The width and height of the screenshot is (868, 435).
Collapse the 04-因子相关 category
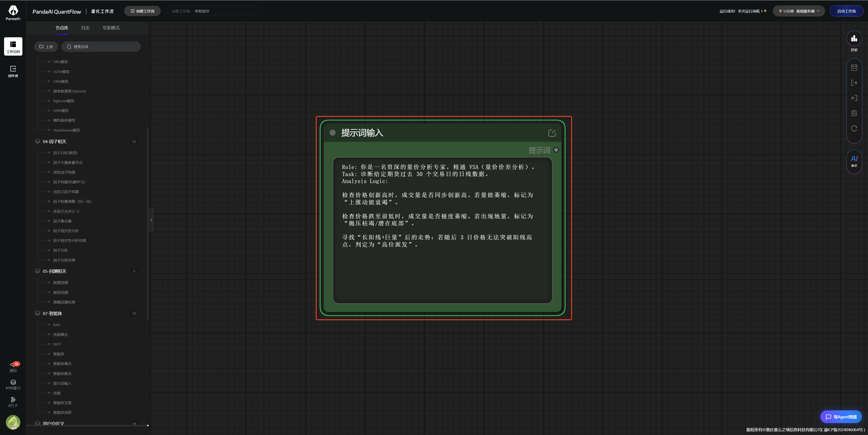tap(54, 141)
